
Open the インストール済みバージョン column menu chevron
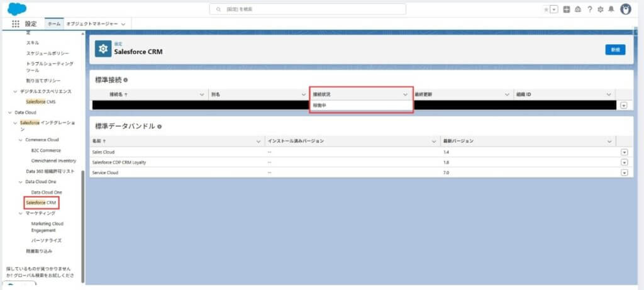pos(434,142)
